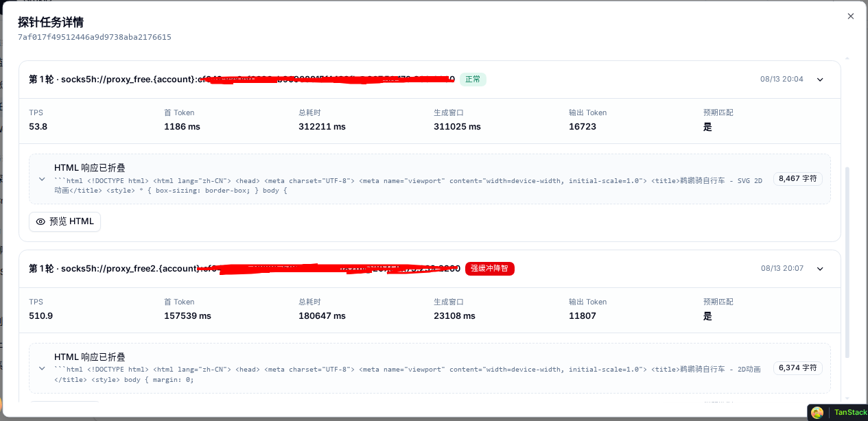Click the 6,374 字符 count badge
Screen dimensions: 868x421
click(798, 368)
